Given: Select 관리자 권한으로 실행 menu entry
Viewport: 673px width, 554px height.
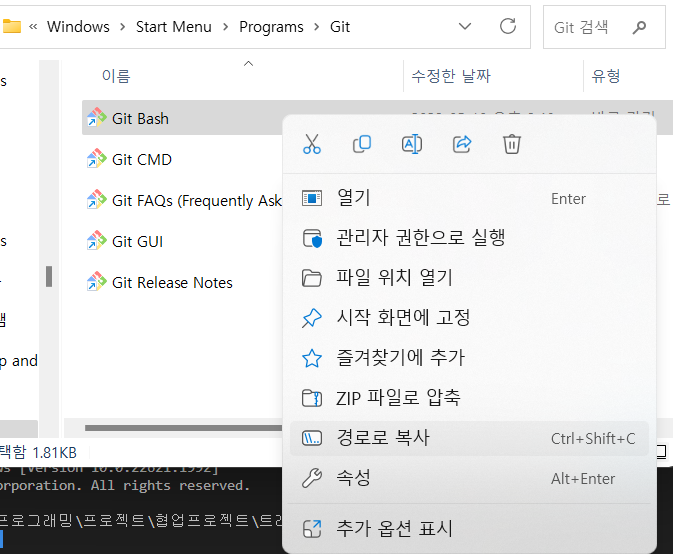Looking at the screenshot, I should pos(469,238).
